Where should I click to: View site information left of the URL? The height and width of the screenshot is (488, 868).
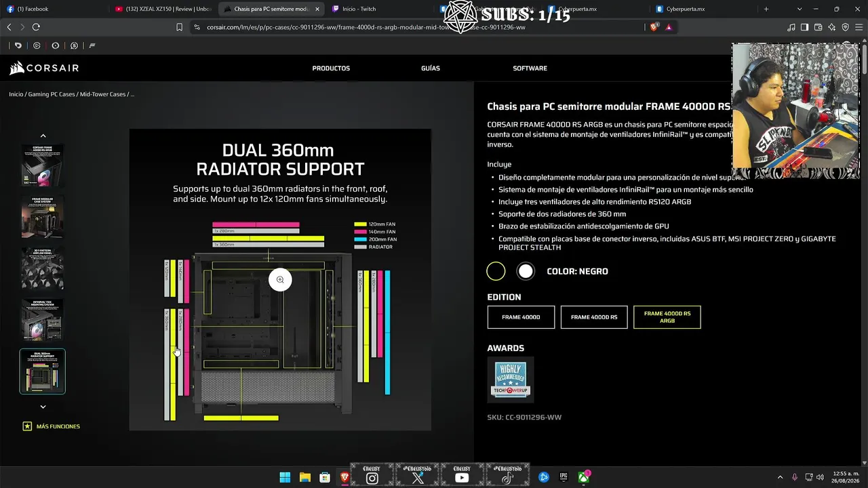[x=197, y=27]
